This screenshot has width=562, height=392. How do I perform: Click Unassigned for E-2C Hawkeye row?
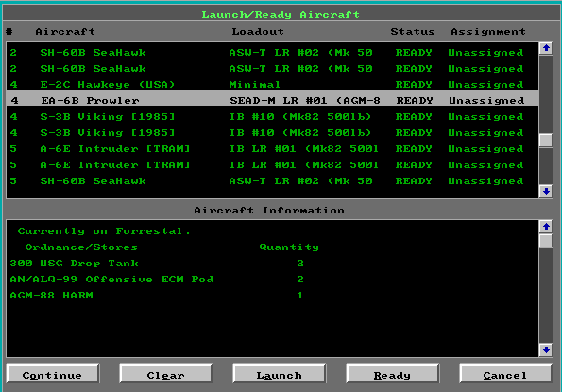tap(485, 85)
